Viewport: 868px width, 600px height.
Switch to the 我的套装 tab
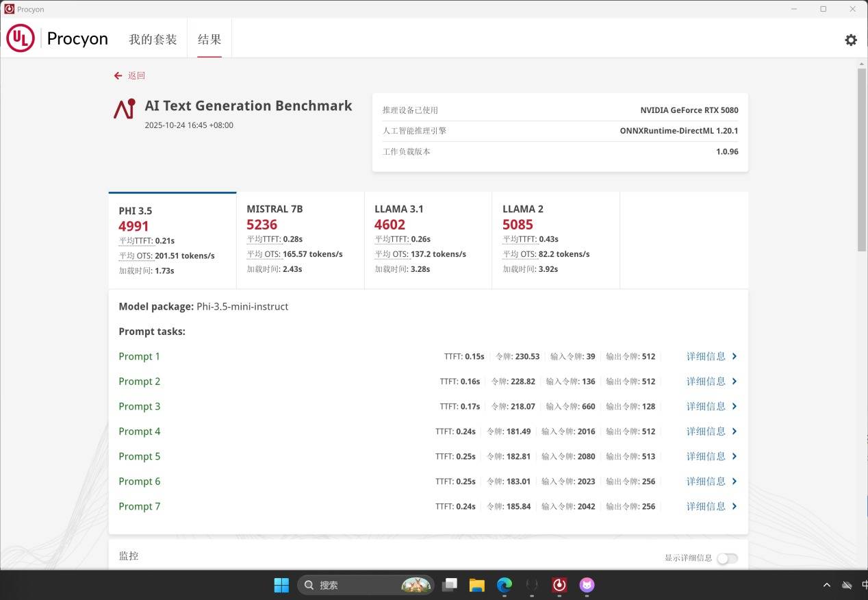(x=153, y=39)
